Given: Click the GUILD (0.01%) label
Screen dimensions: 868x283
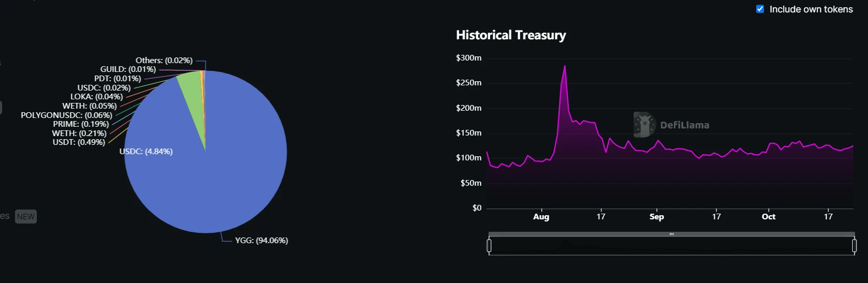Looking at the screenshot, I should point(128,69).
